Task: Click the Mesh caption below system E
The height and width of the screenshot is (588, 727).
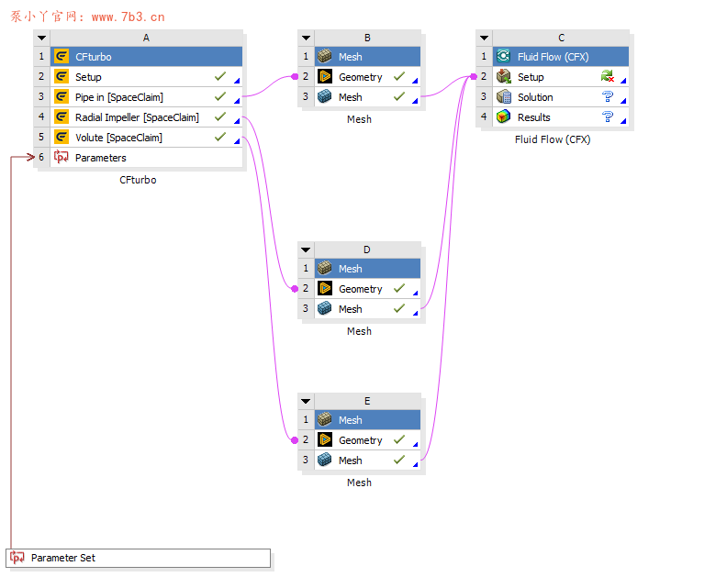Action: tap(359, 483)
